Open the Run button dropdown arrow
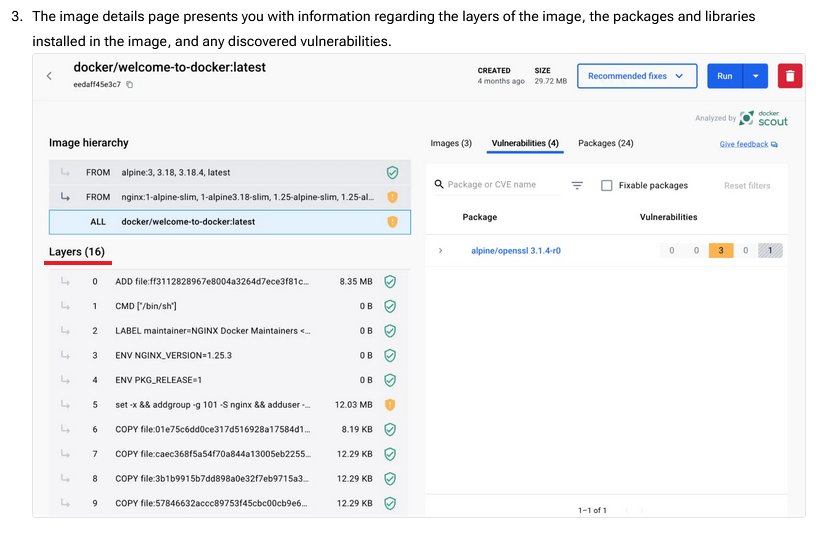Viewport: 818px width, 544px height. click(755, 76)
